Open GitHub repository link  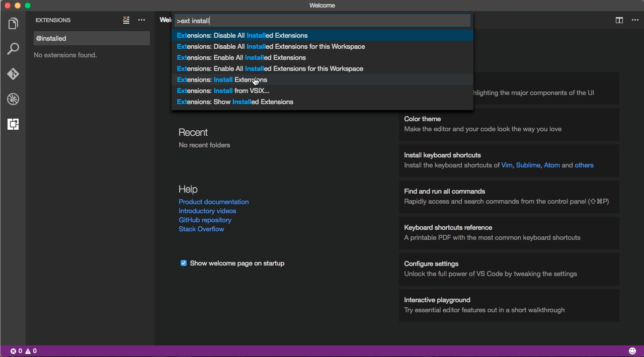205,220
